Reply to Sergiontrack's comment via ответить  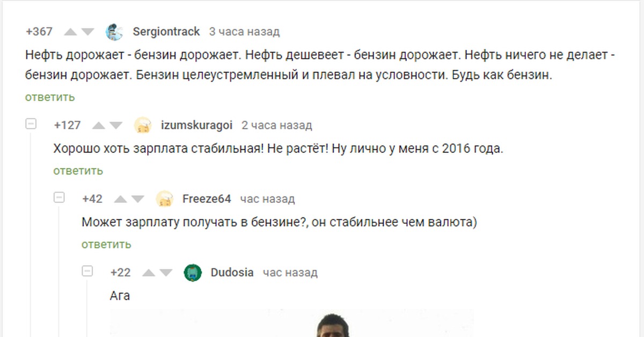[x=50, y=97]
